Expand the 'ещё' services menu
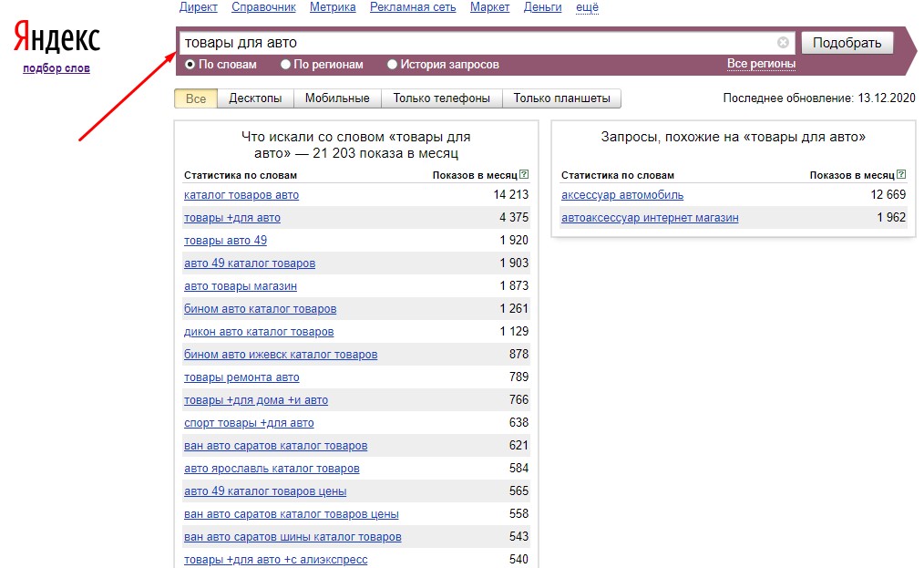Image resolution: width=924 pixels, height=568 pixels. point(587,7)
